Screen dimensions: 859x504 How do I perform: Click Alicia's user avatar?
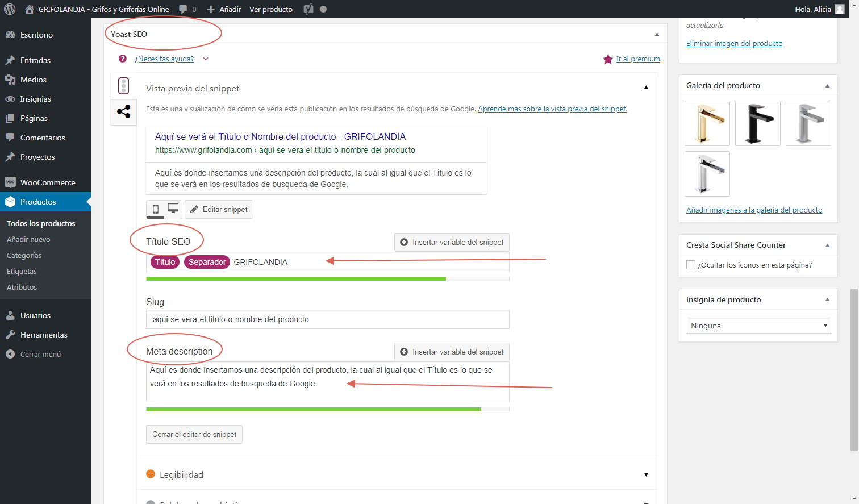840,9
